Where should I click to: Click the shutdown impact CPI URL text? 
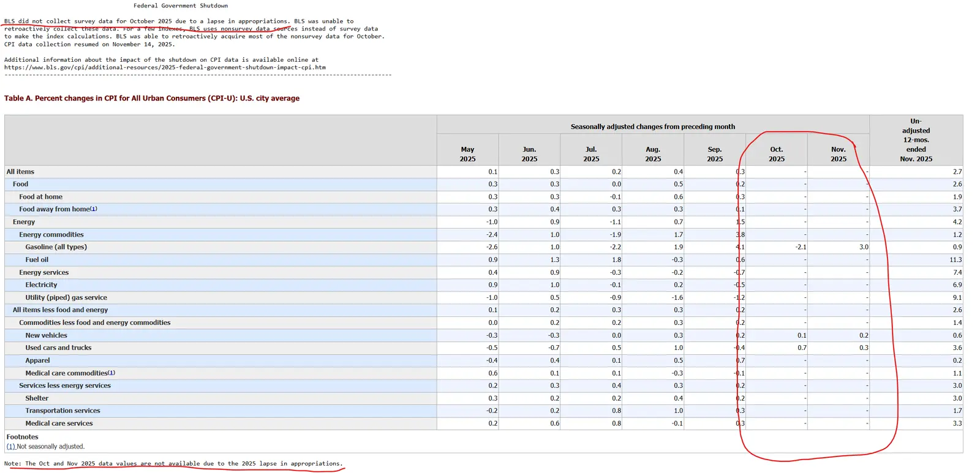pyautogui.click(x=165, y=67)
